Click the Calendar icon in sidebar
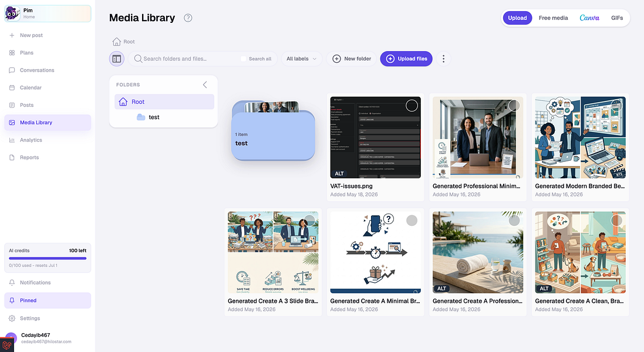Screen dimensions: 644x352 (x=12, y=87)
